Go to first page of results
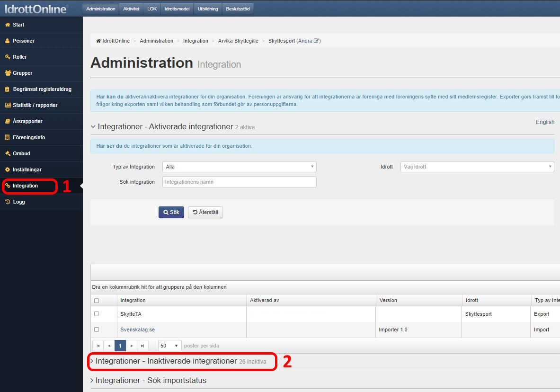The image size is (560, 392). pyautogui.click(x=98, y=346)
